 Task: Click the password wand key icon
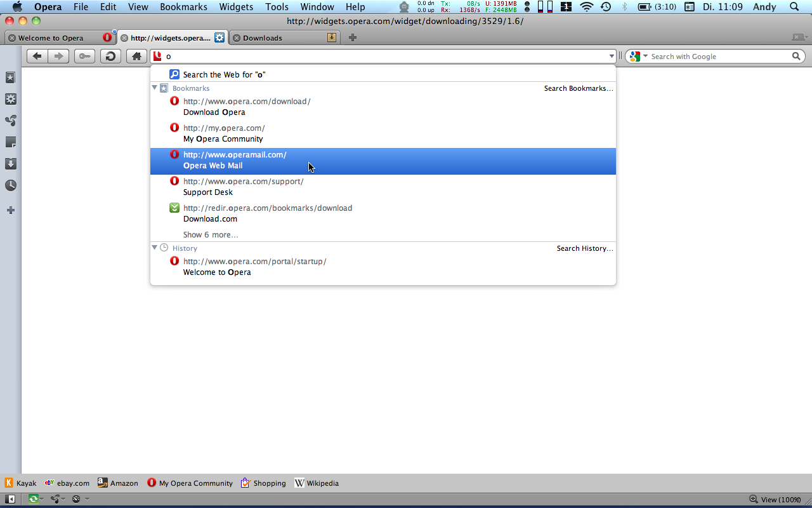84,57
